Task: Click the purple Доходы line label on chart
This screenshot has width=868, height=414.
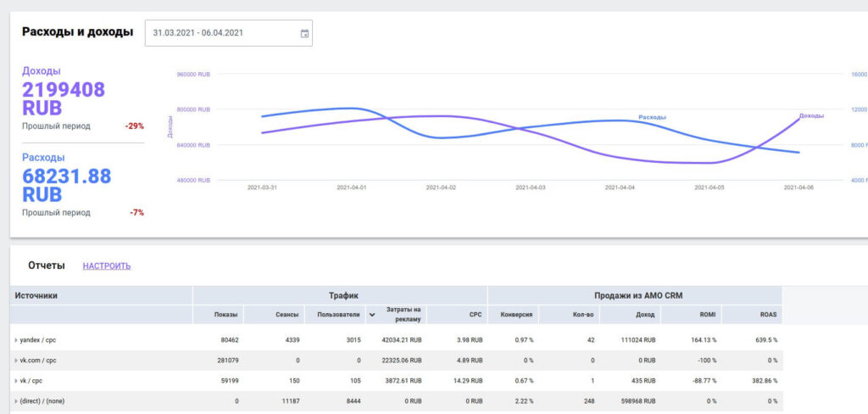Action: 811,115
